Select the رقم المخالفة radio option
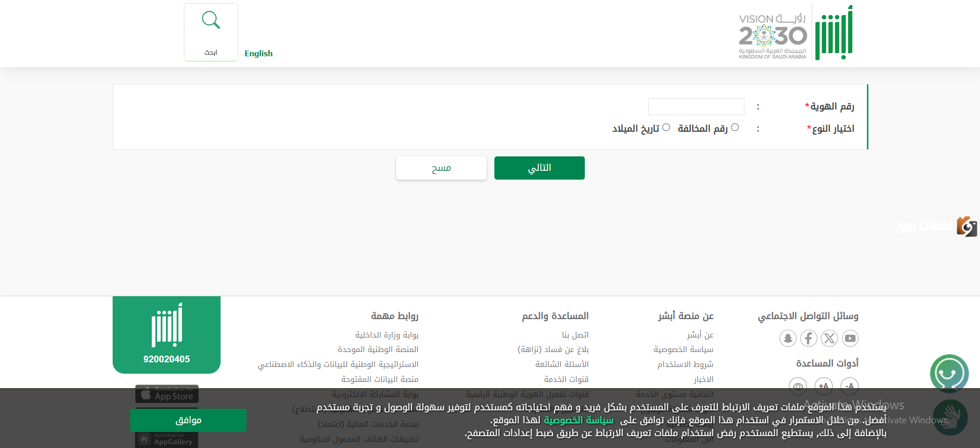Image resolution: width=980 pixels, height=448 pixels. (735, 127)
